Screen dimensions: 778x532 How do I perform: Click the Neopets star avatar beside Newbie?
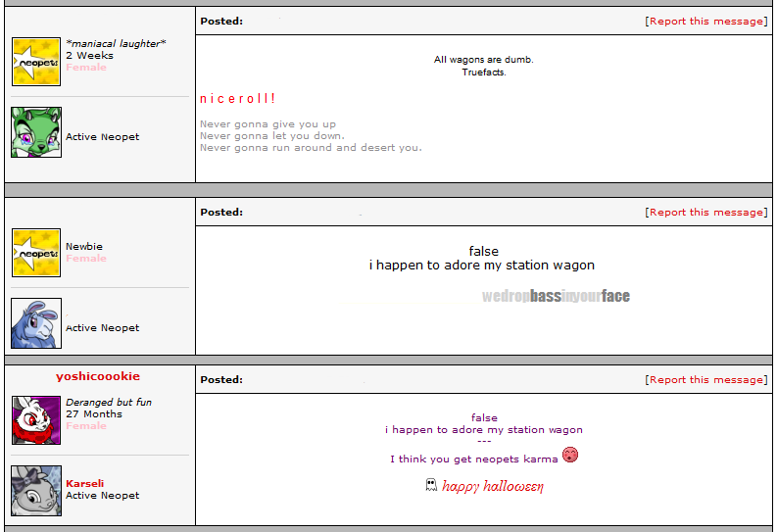(x=36, y=253)
